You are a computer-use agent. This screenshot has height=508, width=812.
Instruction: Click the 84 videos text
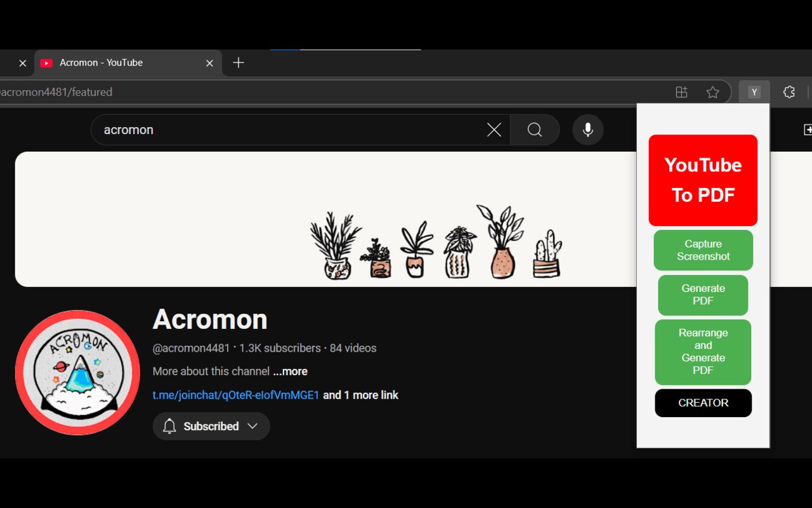click(x=353, y=348)
